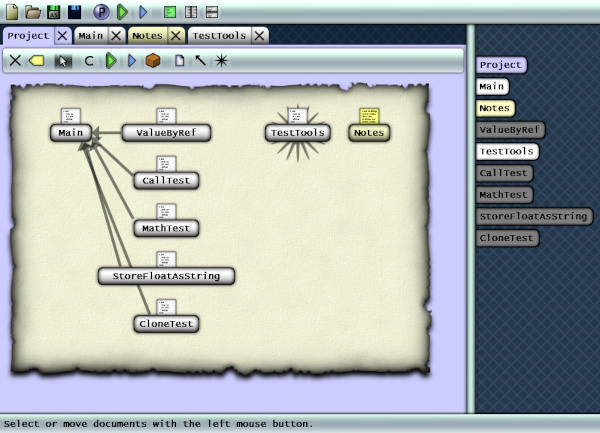The height and width of the screenshot is (433, 600).
Task: Select the CallTest node on the canvas
Action: click(x=166, y=181)
